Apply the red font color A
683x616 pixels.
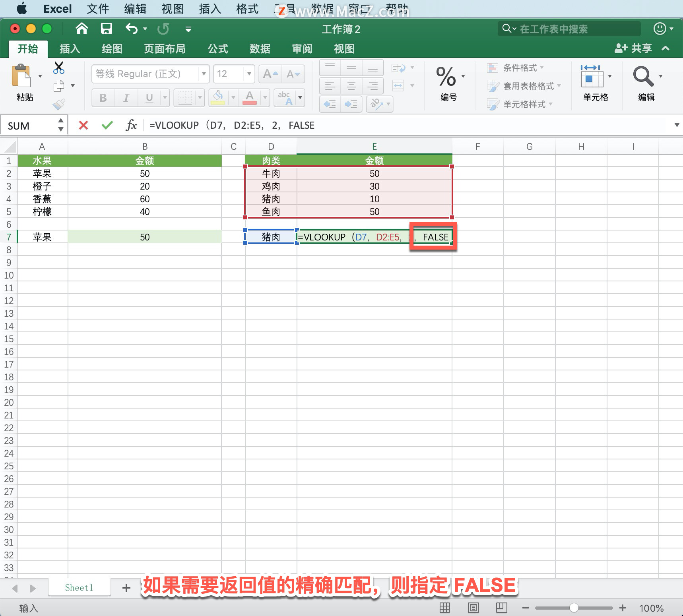pos(250,98)
